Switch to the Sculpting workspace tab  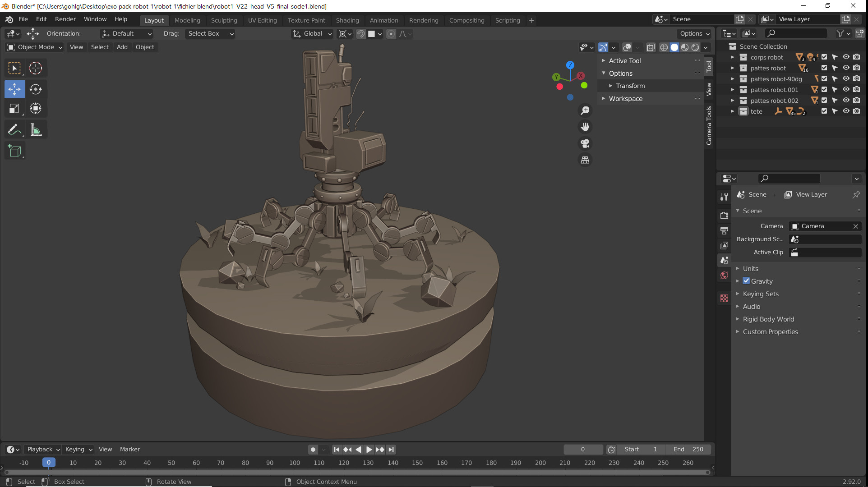tap(224, 20)
